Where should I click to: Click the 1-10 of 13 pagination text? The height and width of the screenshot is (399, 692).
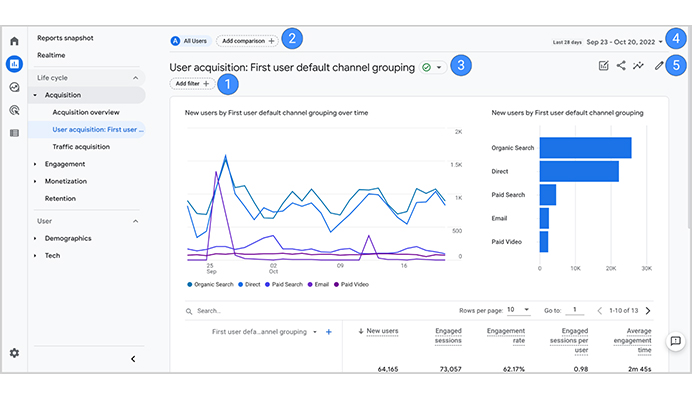click(624, 310)
